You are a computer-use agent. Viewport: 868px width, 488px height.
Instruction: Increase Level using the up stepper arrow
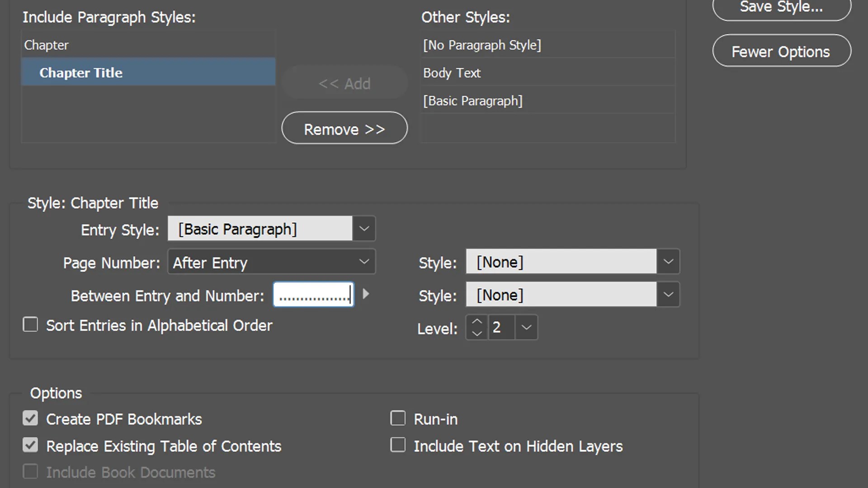point(476,322)
